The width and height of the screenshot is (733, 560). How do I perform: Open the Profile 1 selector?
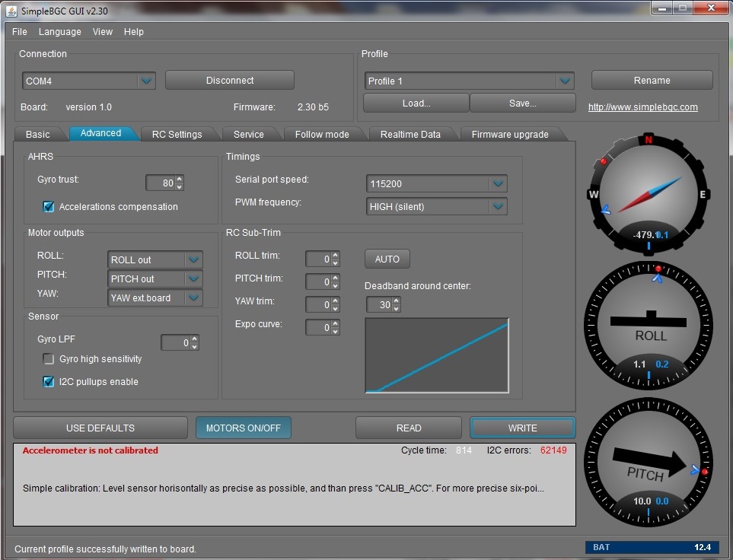tap(564, 81)
